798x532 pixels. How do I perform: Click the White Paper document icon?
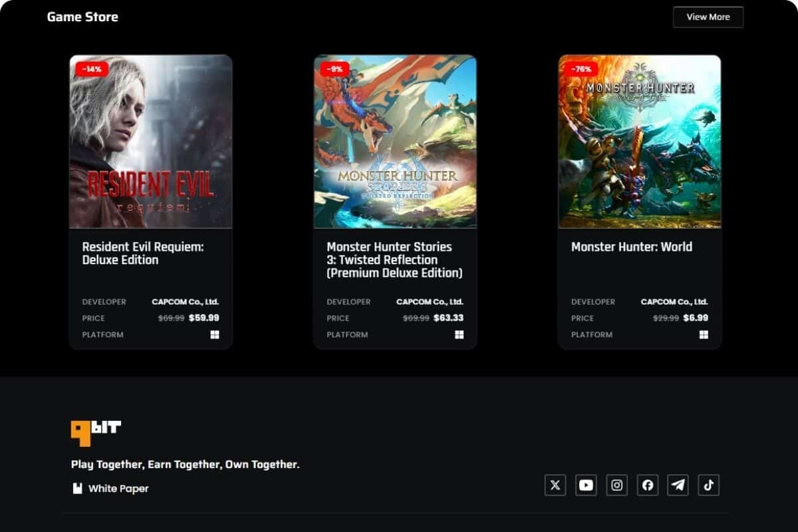pos(77,489)
